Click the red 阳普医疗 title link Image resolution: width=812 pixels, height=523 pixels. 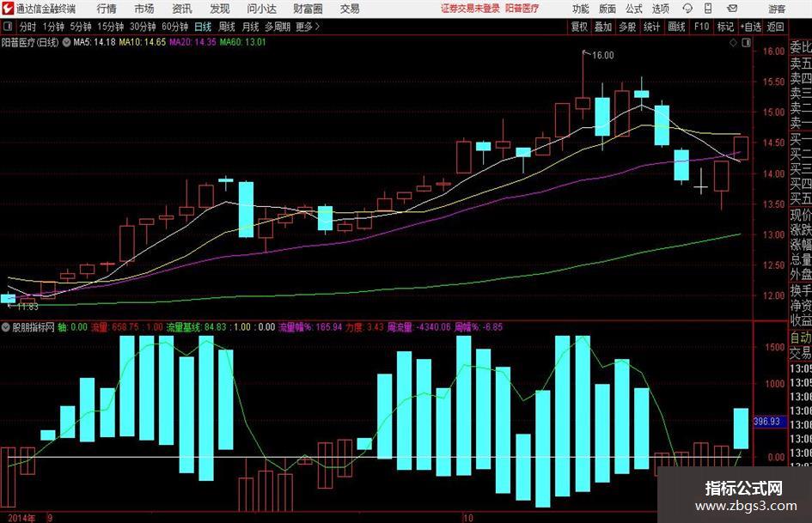click(522, 9)
